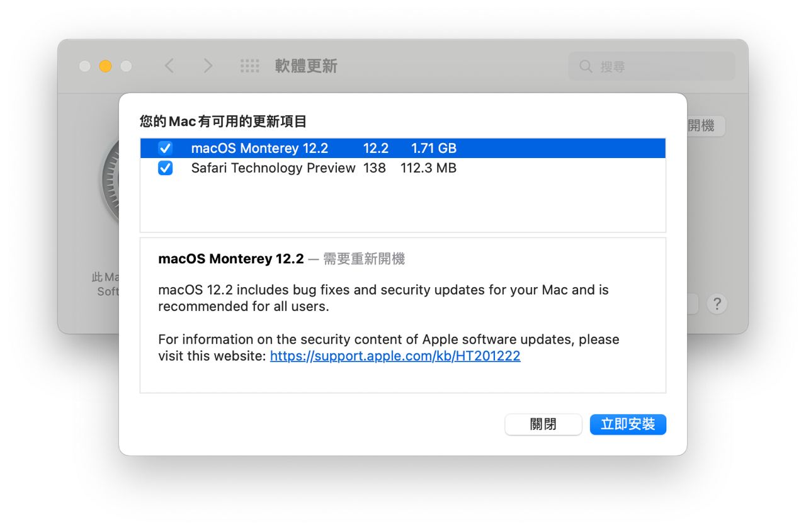Go forward with the right chevron arrow
The image size is (806, 532).
(208, 66)
